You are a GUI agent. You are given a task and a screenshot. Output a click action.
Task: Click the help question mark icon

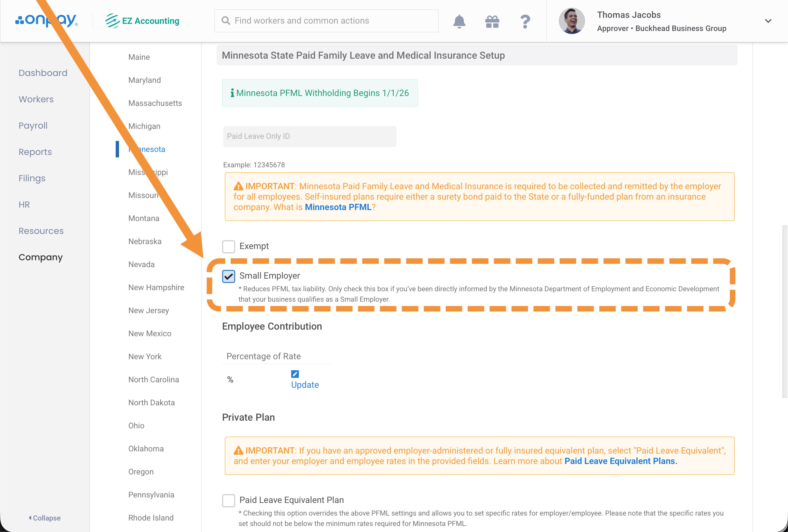[525, 21]
